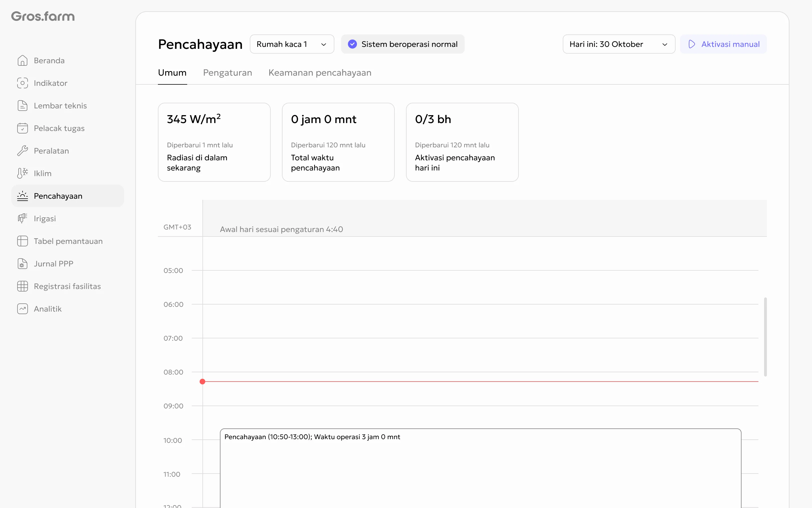Expand the Rumah kaca 1 dropdown
812x508 pixels.
click(292, 44)
